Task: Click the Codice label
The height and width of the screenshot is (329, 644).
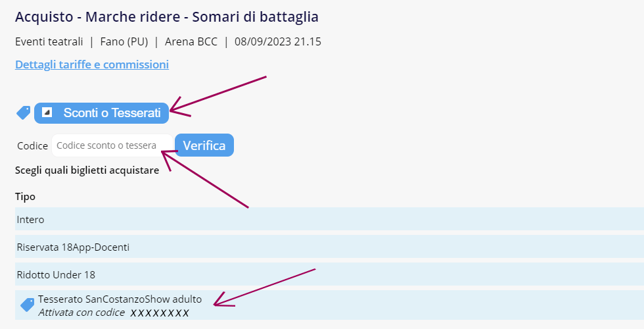Action: (32, 146)
